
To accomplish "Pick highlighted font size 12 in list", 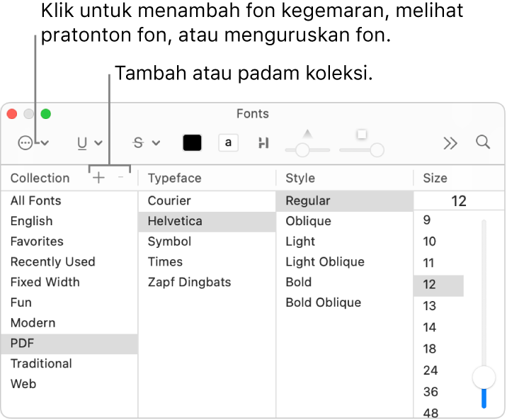I will [439, 285].
